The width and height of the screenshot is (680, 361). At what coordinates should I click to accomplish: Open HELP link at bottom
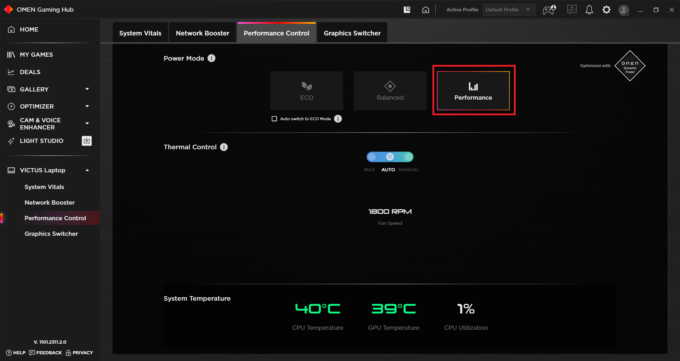point(16,353)
